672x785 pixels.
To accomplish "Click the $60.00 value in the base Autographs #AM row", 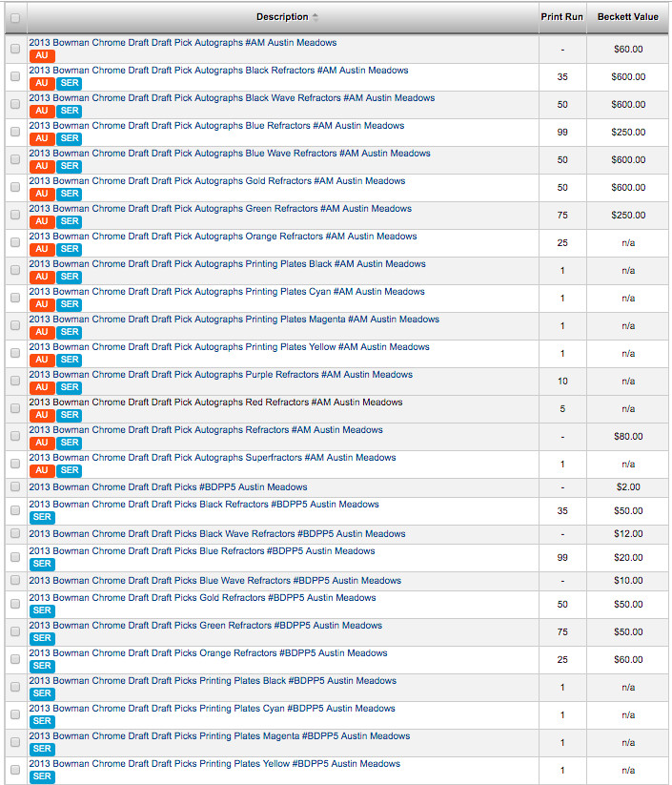I will (628, 49).
